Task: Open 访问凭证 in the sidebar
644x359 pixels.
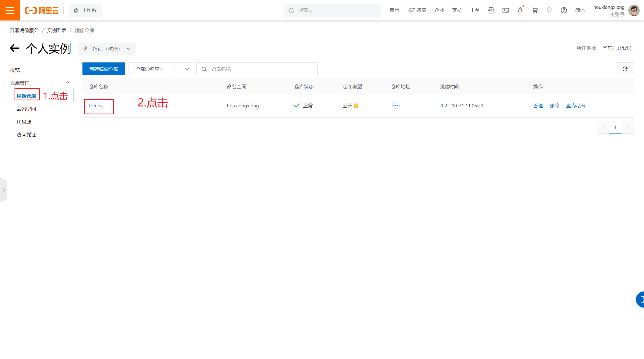Action: [26, 135]
